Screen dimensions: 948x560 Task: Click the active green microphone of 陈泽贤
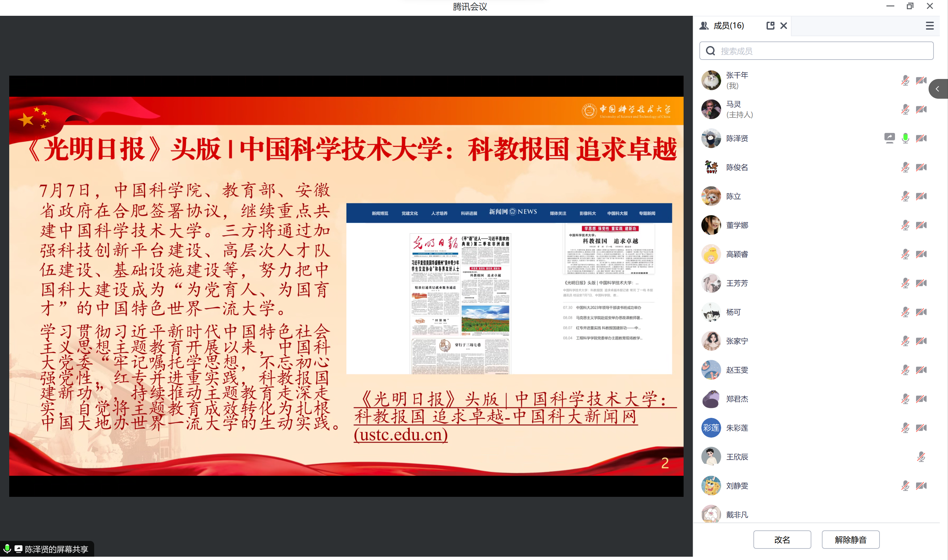tap(905, 138)
